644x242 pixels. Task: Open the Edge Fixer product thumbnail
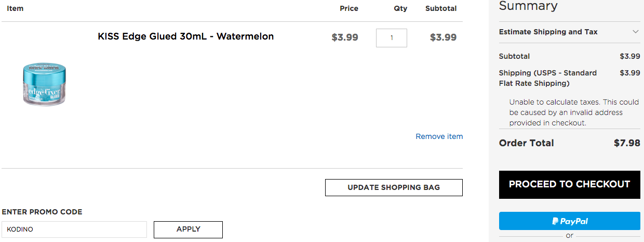tap(44, 84)
